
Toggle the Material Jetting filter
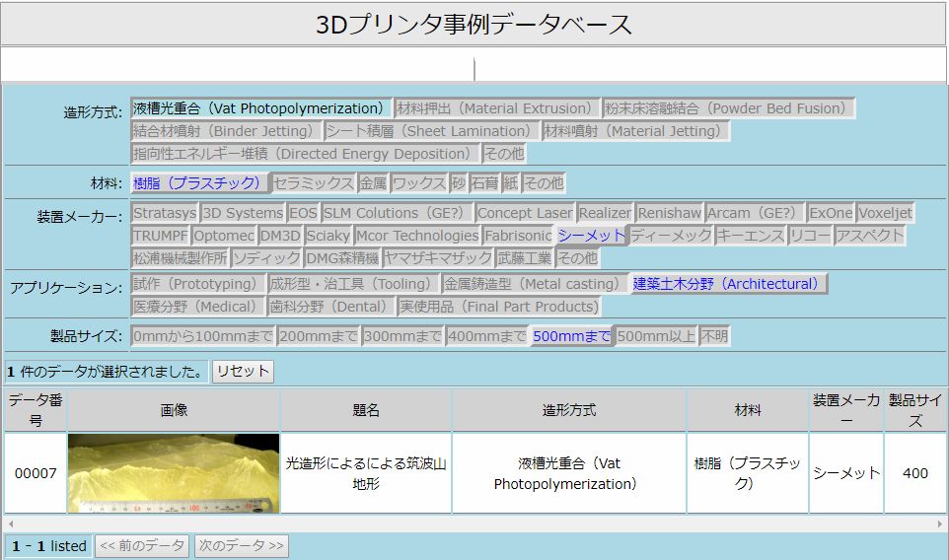[x=635, y=131]
